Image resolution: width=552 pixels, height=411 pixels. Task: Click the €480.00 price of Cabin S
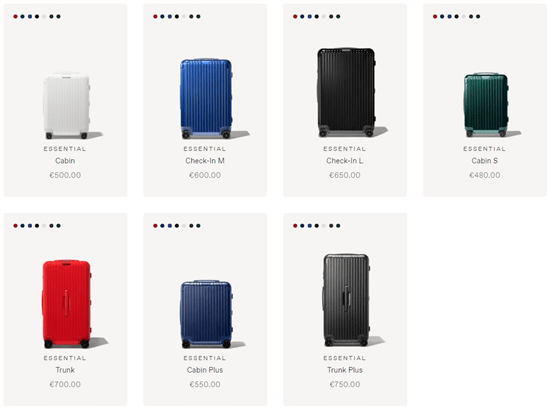tap(484, 175)
